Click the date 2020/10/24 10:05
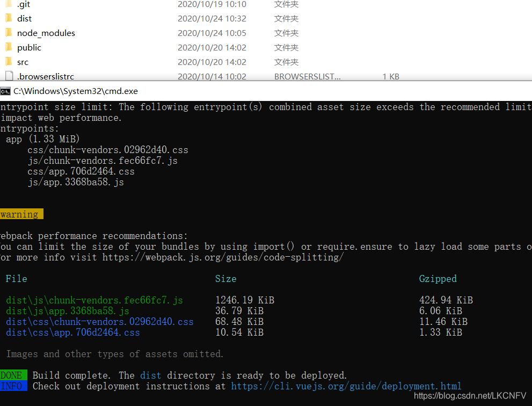This screenshot has height=406, width=532. (x=212, y=33)
